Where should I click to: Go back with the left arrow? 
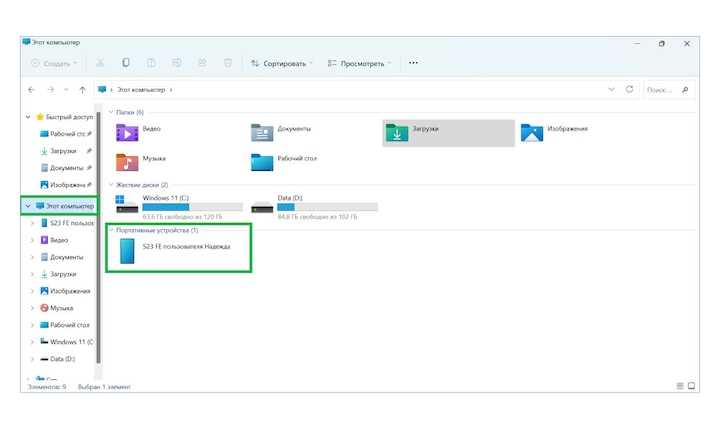[31, 90]
